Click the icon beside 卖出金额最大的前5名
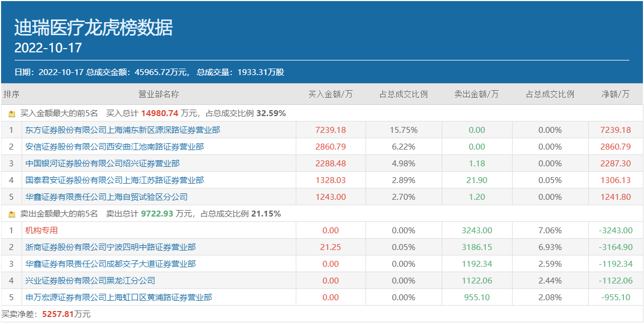Viewport: 644px width, 324px height. click(x=12, y=214)
